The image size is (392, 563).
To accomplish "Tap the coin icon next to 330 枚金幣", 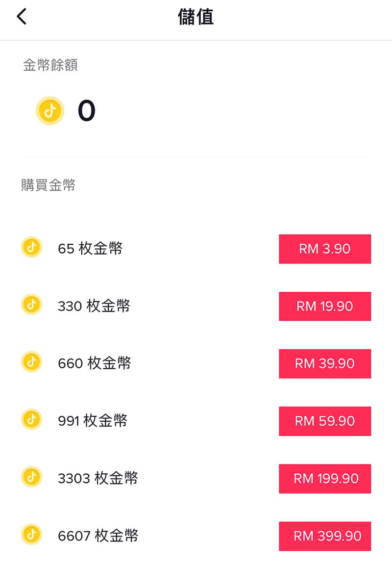I will coord(31,305).
